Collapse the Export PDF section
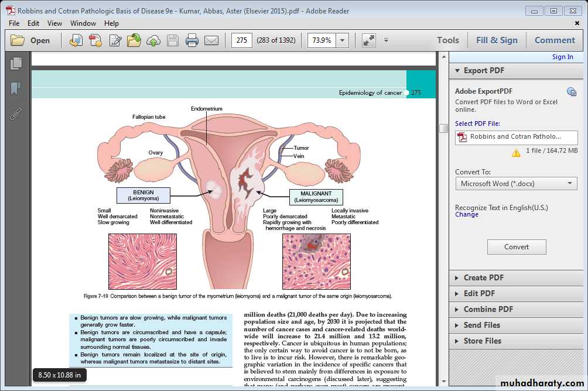 click(x=484, y=70)
